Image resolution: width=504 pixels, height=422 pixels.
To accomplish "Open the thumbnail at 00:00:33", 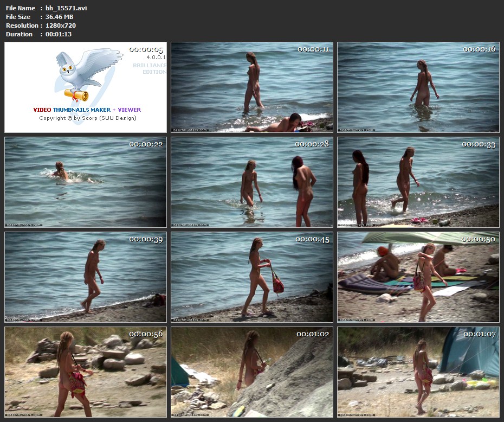I will coord(418,182).
